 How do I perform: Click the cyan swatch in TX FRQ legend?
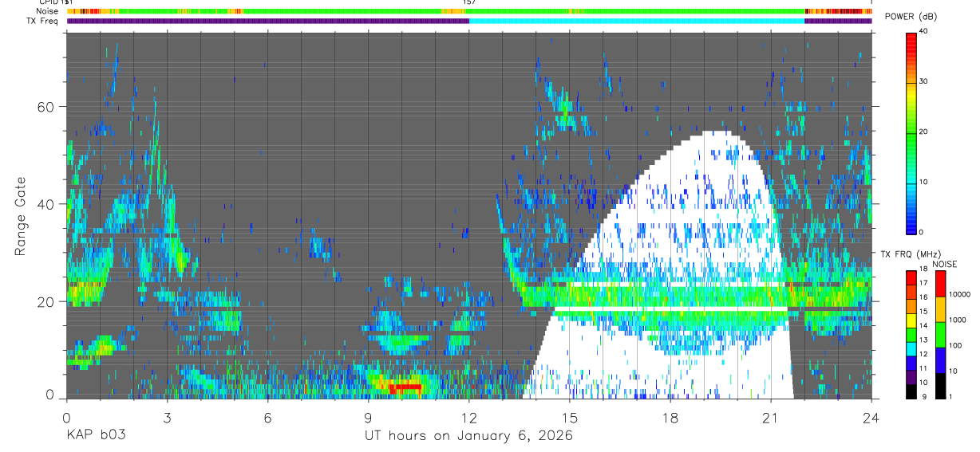coord(911,348)
